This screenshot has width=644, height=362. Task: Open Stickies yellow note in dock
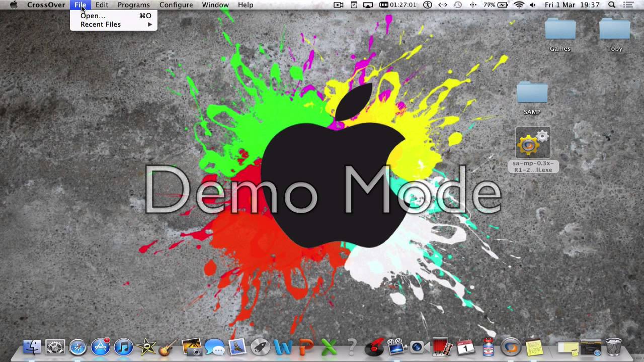coord(534,347)
